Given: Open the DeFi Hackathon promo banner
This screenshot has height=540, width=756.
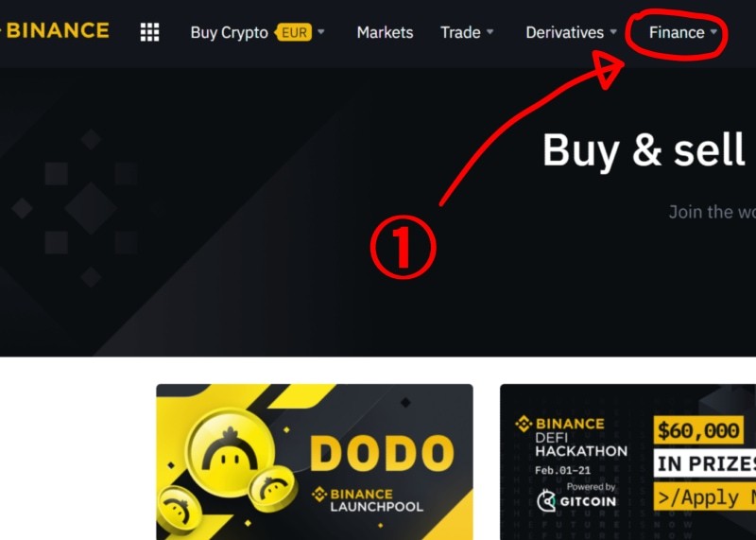Looking at the screenshot, I should (627, 462).
